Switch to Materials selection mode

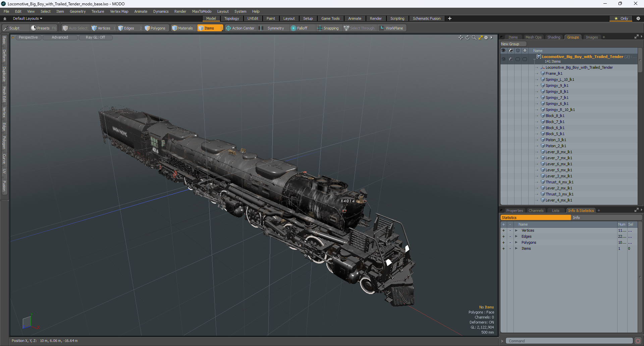click(182, 28)
